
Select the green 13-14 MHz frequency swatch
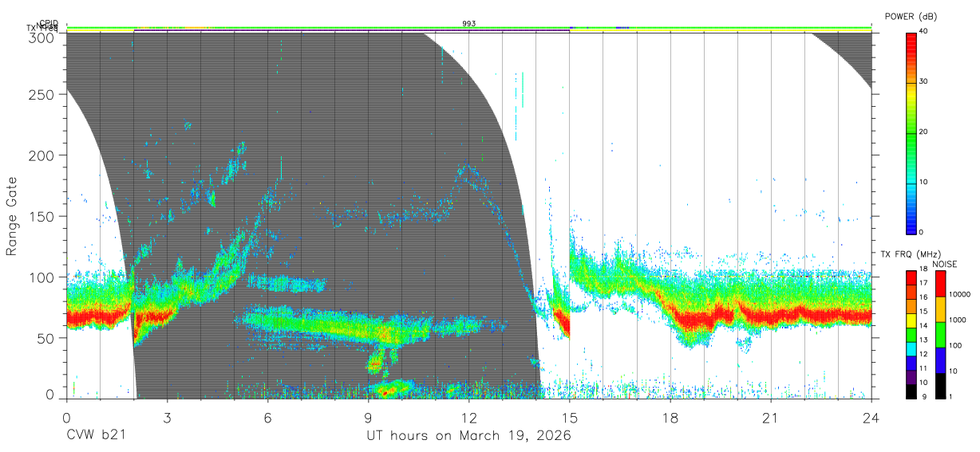911,333
